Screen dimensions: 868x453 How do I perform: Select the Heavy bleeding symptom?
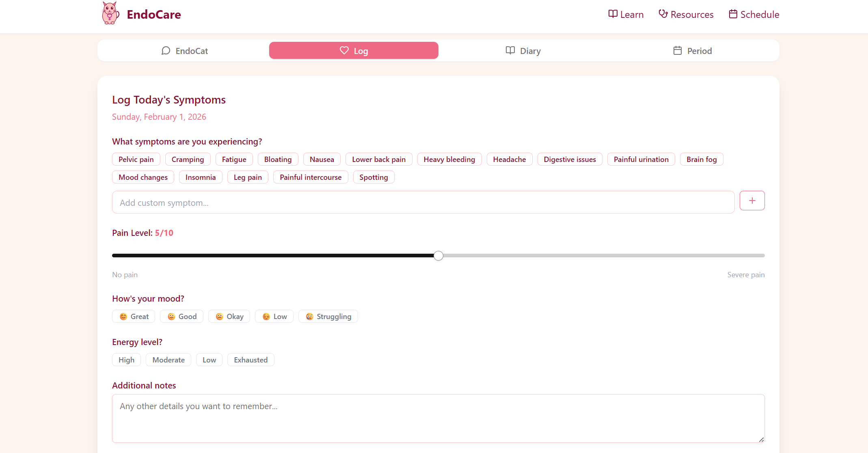point(449,160)
